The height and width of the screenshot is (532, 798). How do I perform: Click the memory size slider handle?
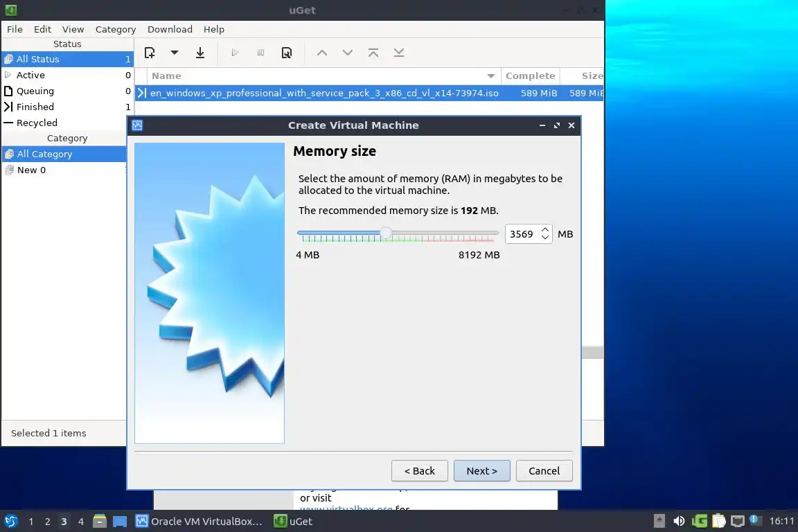pyautogui.click(x=387, y=233)
